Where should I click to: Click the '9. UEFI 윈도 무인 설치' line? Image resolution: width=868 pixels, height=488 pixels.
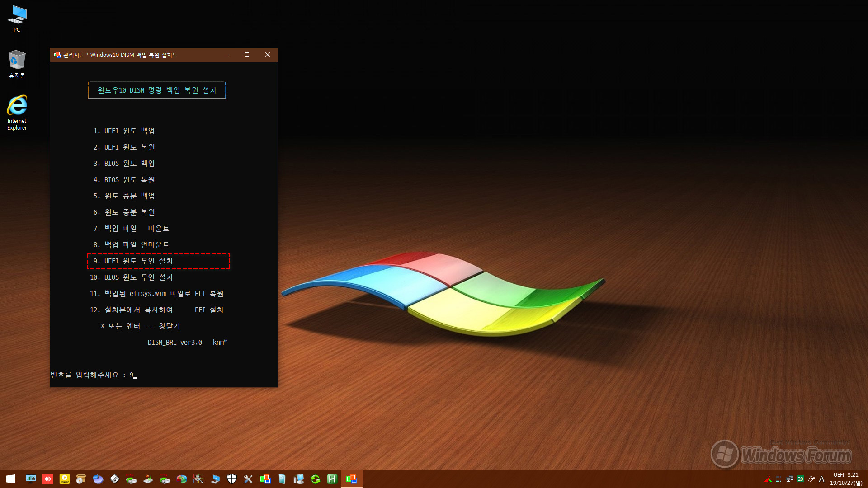pyautogui.click(x=133, y=261)
